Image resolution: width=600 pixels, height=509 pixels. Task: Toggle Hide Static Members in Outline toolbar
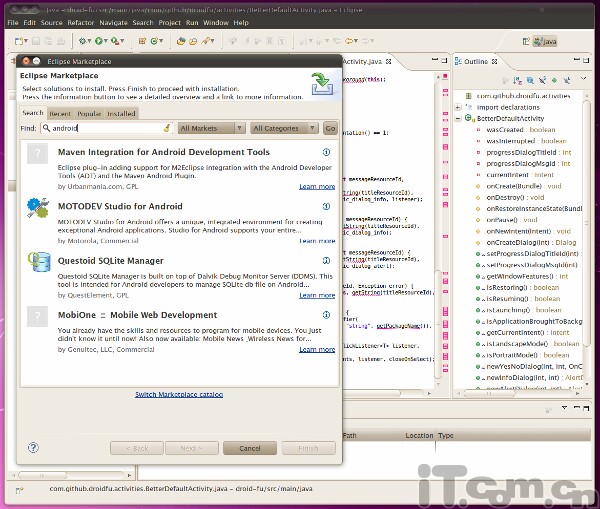[x=542, y=80]
